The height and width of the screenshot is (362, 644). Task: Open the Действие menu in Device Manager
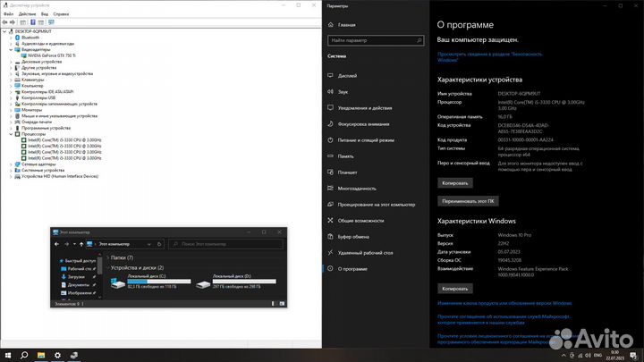point(27,14)
